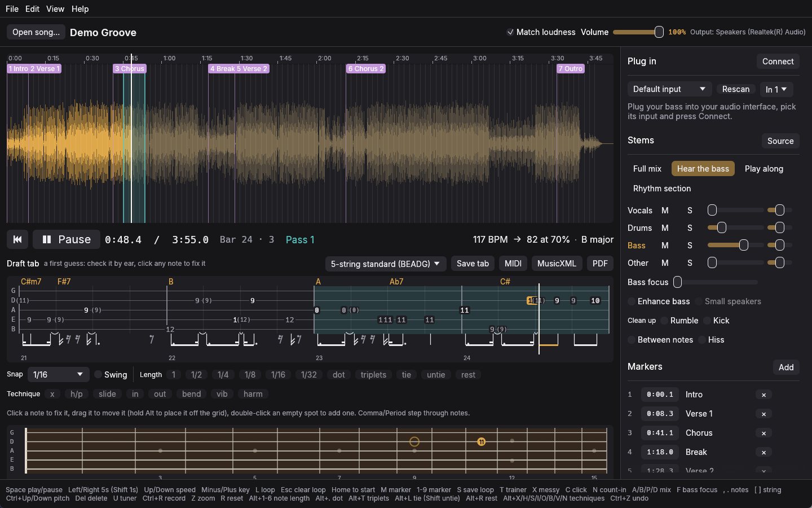
Task: Export tab as MusicXML
Action: (557, 264)
